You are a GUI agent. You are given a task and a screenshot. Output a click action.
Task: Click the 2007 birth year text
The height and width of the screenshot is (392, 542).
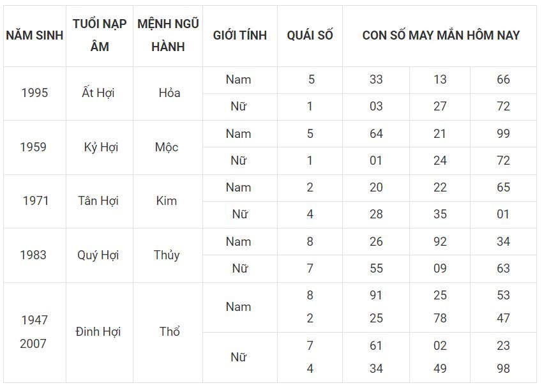pos(33,344)
